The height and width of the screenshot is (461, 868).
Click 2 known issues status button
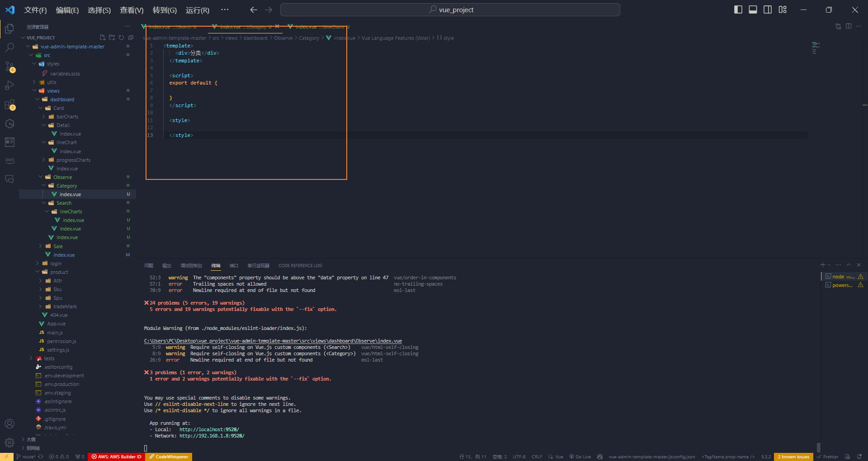[793, 457]
